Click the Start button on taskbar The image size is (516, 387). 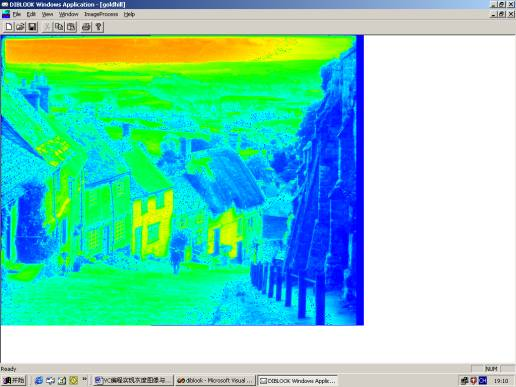pyautogui.click(x=14, y=380)
